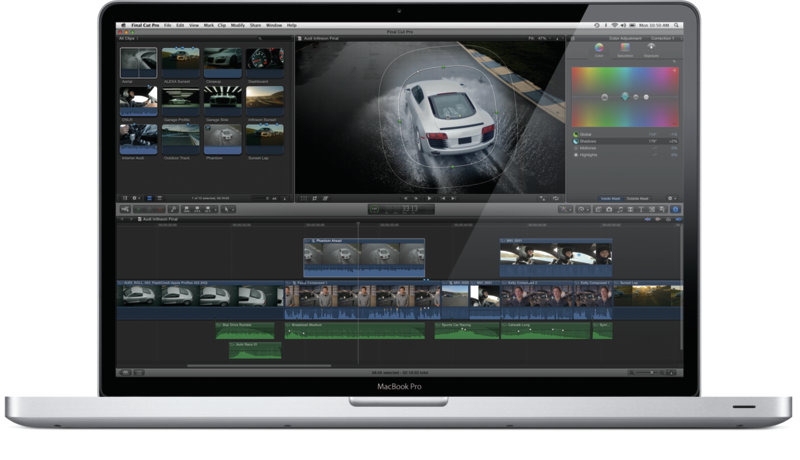Click the Append clip to storyline button
Image resolution: width=800 pixels, height=460 pixels.
click(x=208, y=209)
